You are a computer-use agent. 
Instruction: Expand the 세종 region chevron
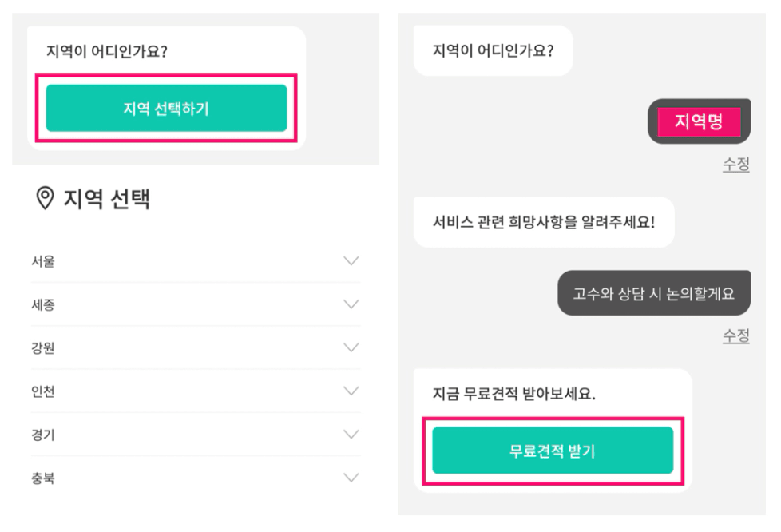pos(351,304)
